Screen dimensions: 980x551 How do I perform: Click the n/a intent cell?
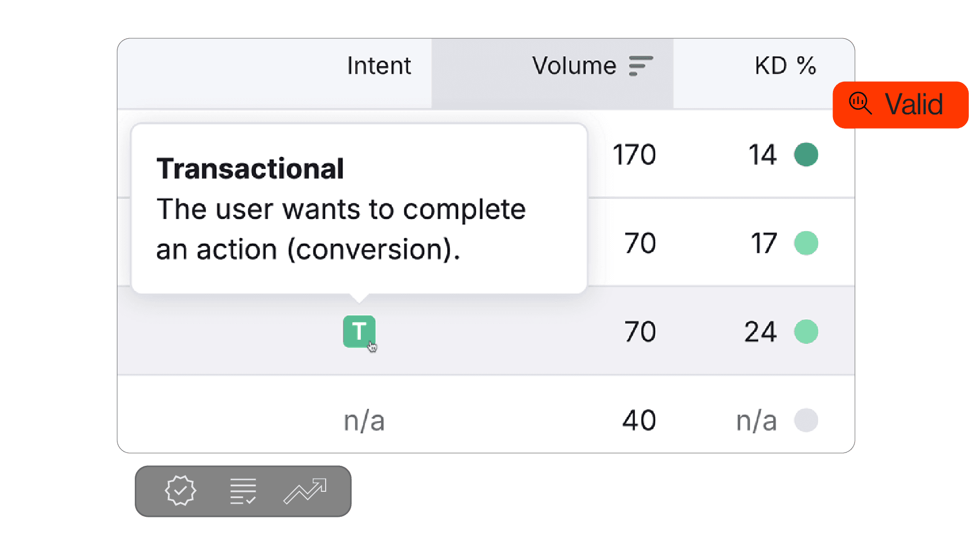point(364,421)
